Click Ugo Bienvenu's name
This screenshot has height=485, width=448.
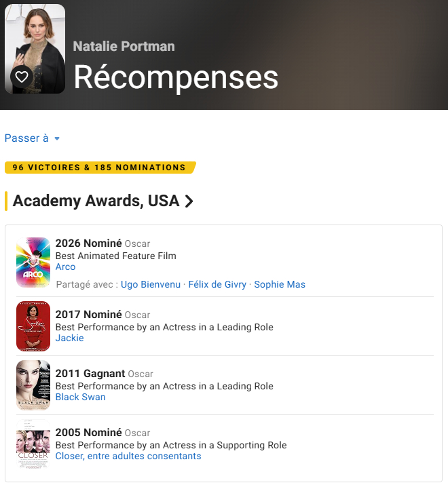coord(151,284)
